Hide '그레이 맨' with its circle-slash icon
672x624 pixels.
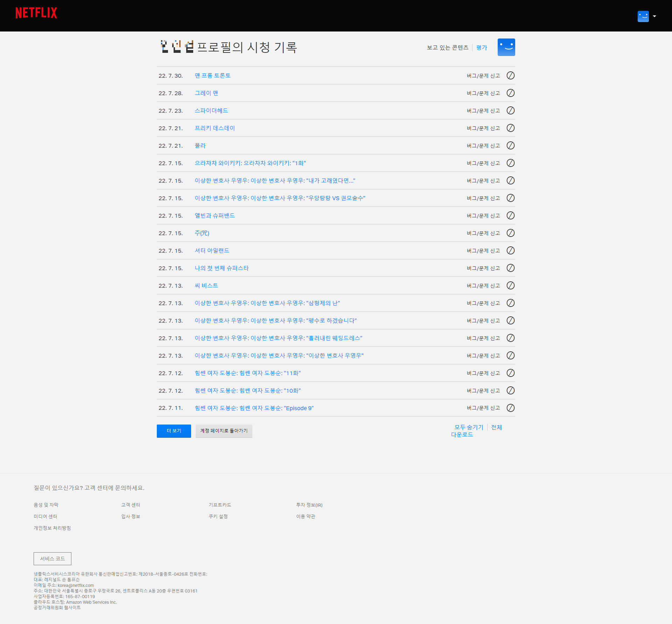click(x=511, y=93)
